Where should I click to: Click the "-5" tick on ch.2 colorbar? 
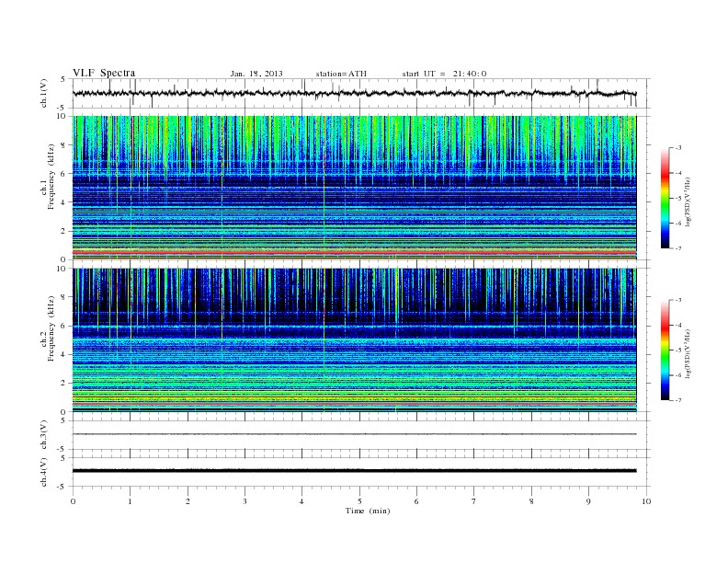677,350
